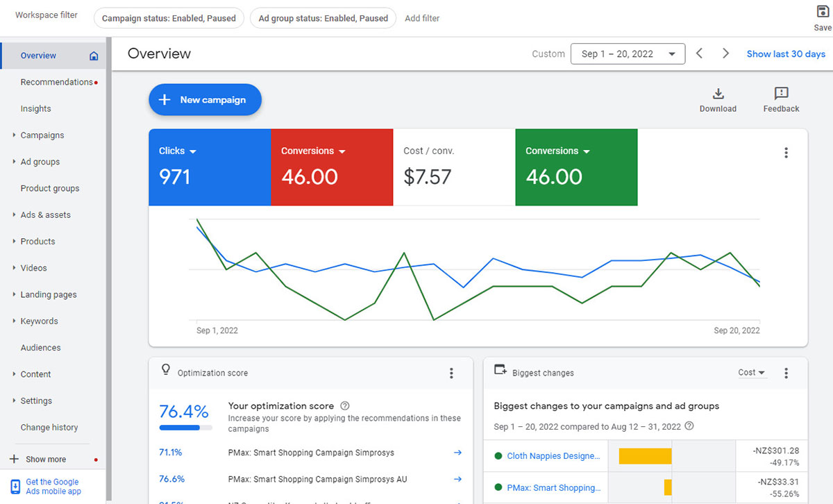The height and width of the screenshot is (504, 833).
Task: Select Insights from the sidebar
Action: (35, 109)
